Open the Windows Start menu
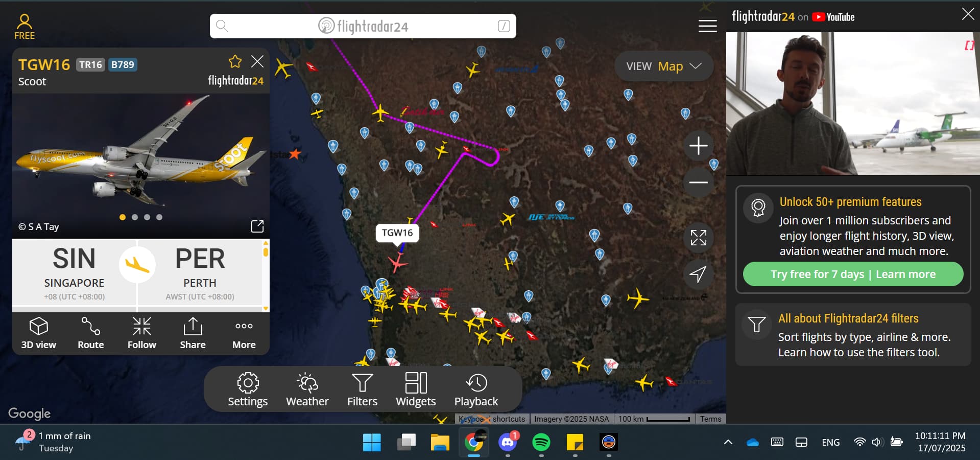The width and height of the screenshot is (980, 460). 372,442
